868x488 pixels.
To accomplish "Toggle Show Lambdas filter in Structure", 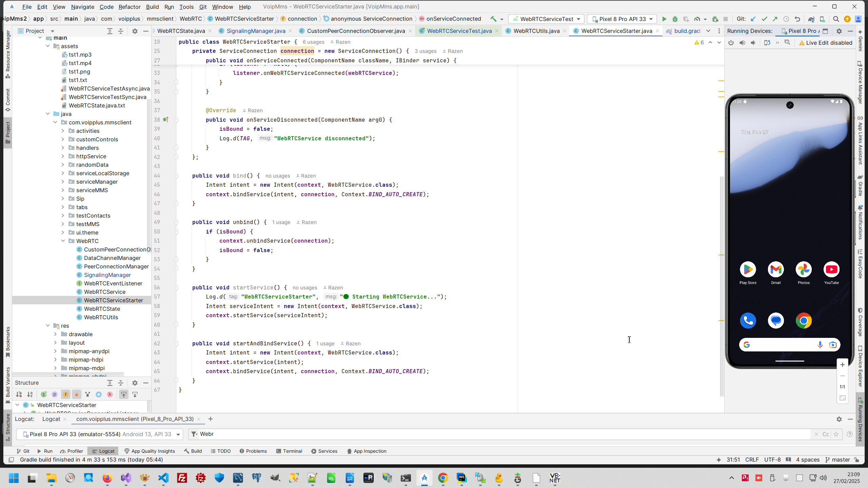I will click(x=110, y=394).
